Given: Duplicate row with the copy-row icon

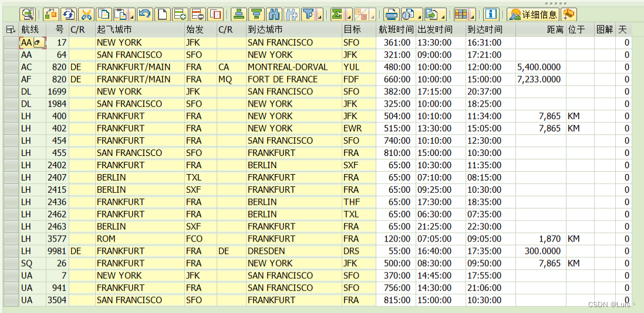Looking at the screenshot, I should 215,14.
